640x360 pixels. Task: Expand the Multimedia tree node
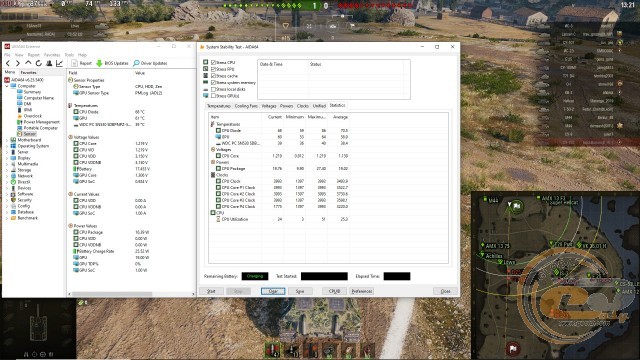tap(7, 164)
